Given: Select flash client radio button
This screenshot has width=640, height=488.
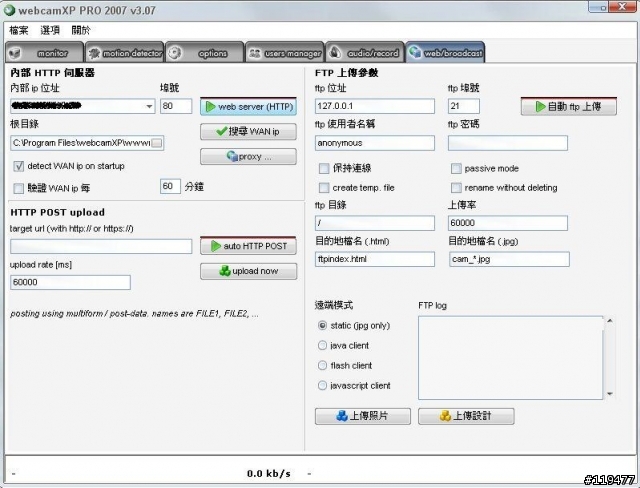Looking at the screenshot, I should pos(322,365).
